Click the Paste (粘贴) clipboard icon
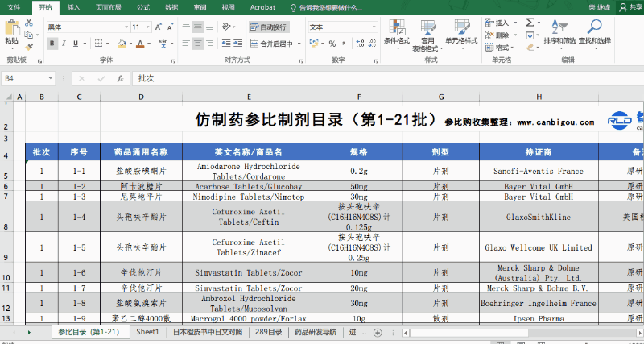This screenshot has width=644, height=344. (11, 28)
